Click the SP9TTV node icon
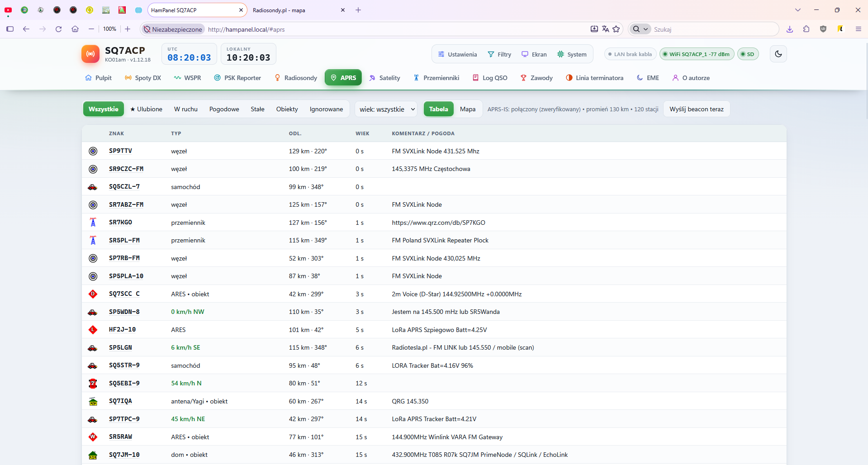This screenshot has height=465, width=868. (x=93, y=151)
